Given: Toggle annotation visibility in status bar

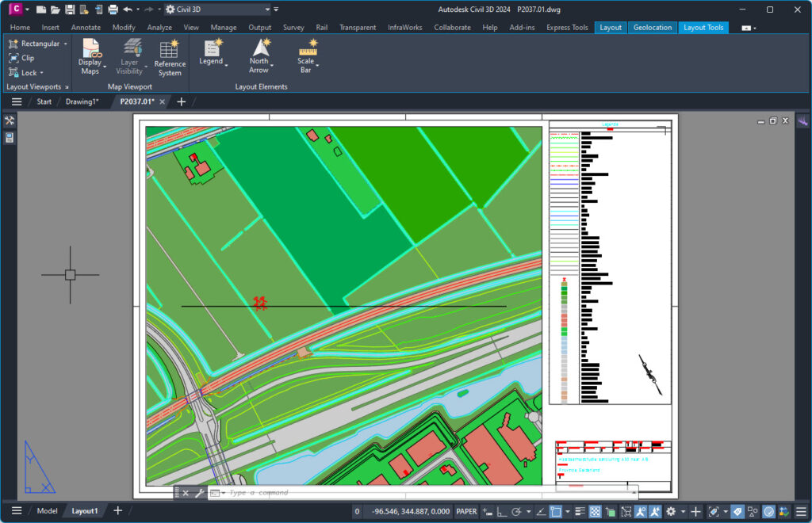Looking at the screenshot, I should tap(641, 512).
